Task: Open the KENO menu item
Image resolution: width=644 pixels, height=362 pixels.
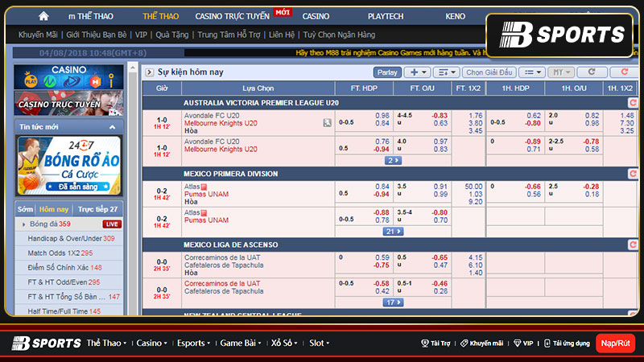Action: [455, 16]
